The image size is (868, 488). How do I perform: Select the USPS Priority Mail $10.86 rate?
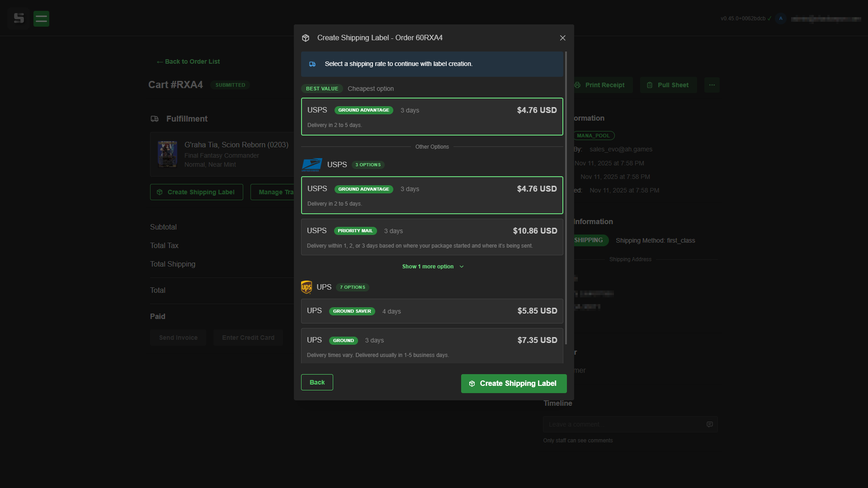[x=432, y=237]
